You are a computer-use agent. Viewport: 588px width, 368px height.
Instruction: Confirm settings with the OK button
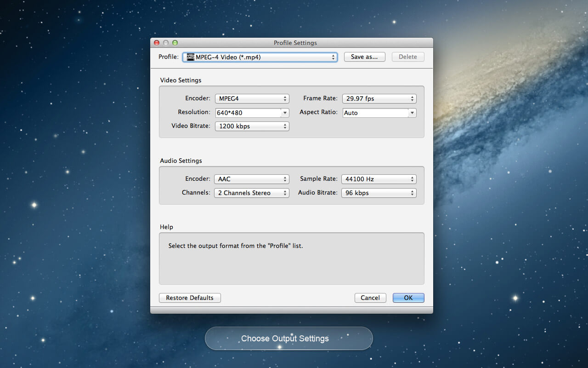tap(408, 298)
